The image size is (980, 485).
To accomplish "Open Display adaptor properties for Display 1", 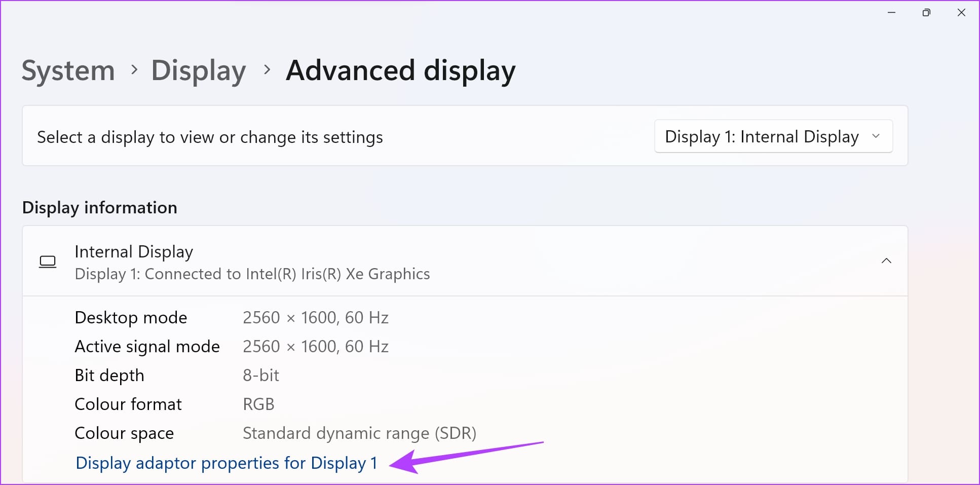I will [x=225, y=463].
